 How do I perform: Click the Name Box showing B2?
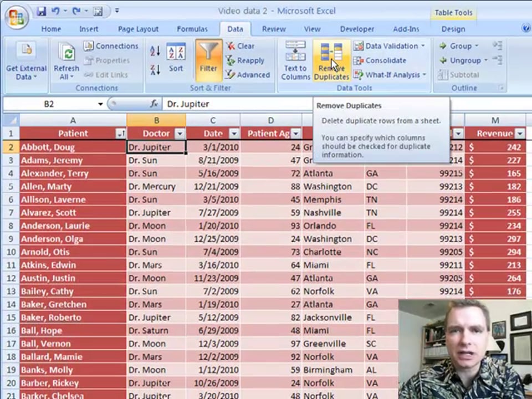[x=49, y=104]
